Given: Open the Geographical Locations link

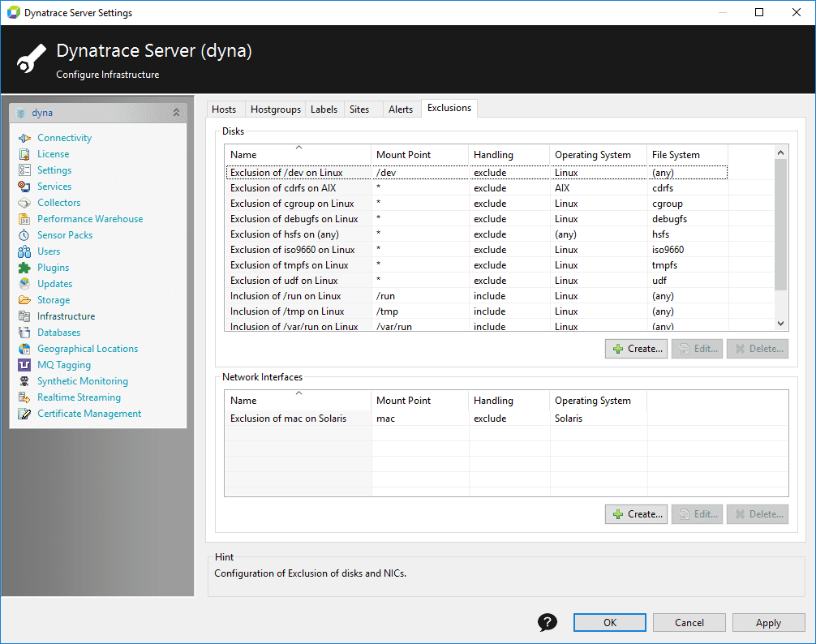Looking at the screenshot, I should (x=88, y=349).
